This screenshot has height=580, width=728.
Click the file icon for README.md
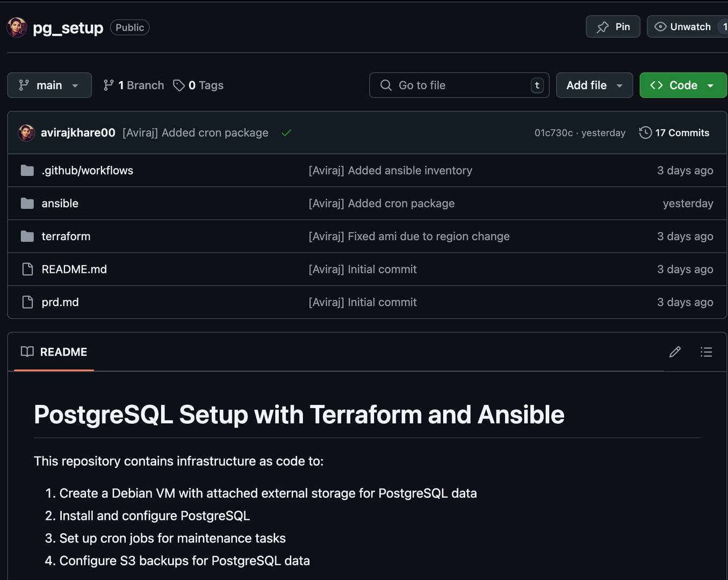[27, 269]
